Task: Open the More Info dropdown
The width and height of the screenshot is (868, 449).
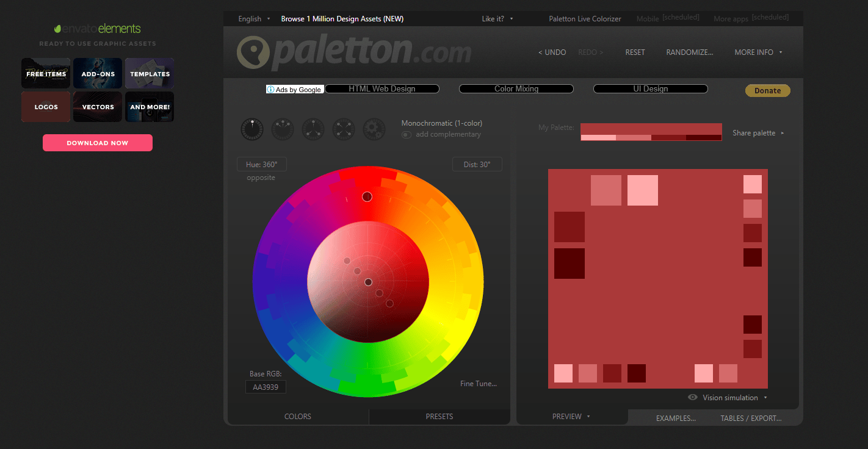Action: [758, 52]
